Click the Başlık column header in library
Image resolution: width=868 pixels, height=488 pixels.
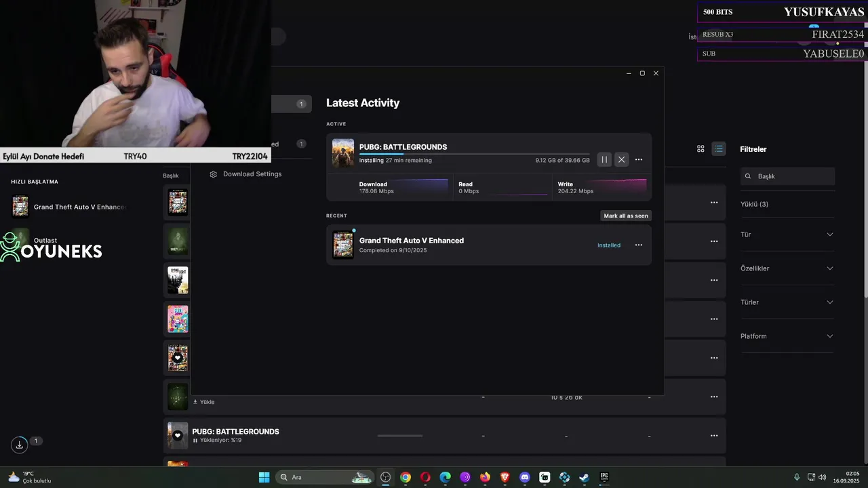coord(170,176)
